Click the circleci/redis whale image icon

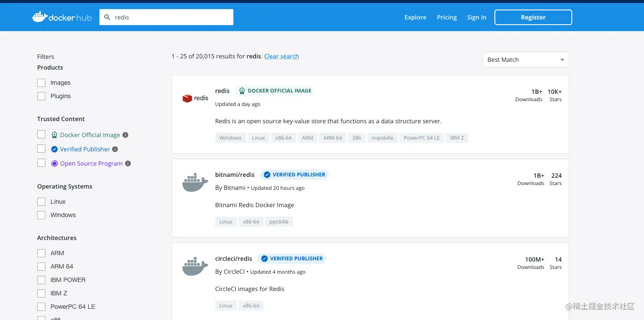[x=195, y=266]
